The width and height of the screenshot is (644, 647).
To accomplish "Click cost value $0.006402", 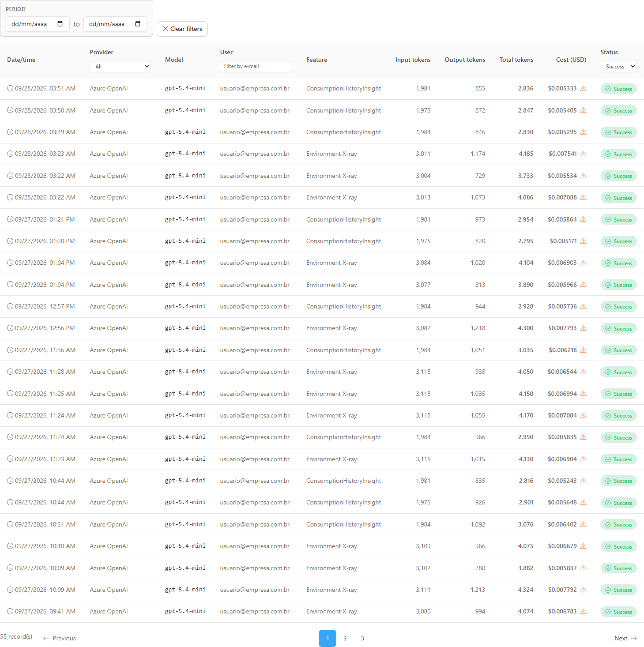I will [x=562, y=524].
